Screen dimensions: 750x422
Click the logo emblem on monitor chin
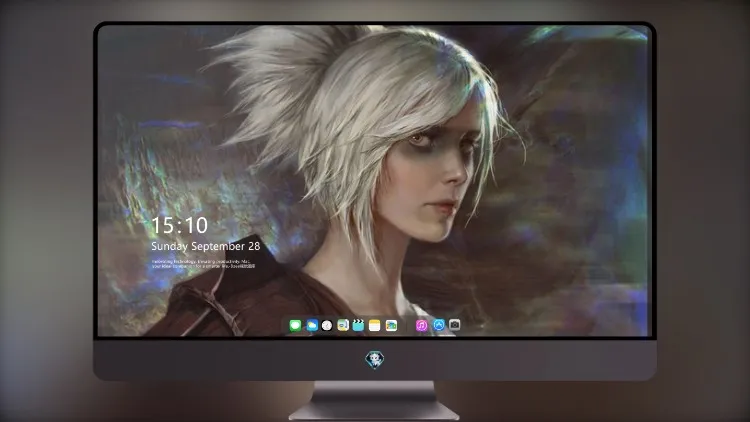[x=375, y=360]
